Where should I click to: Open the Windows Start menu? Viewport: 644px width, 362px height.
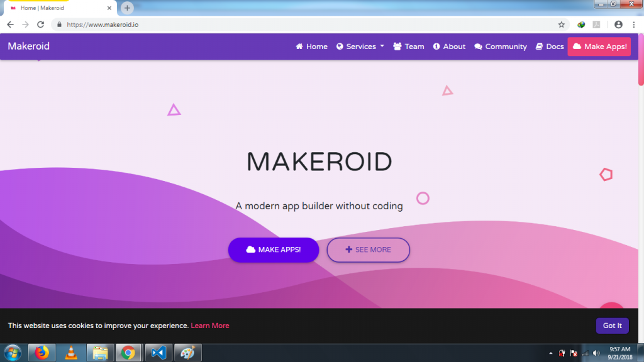click(13, 353)
